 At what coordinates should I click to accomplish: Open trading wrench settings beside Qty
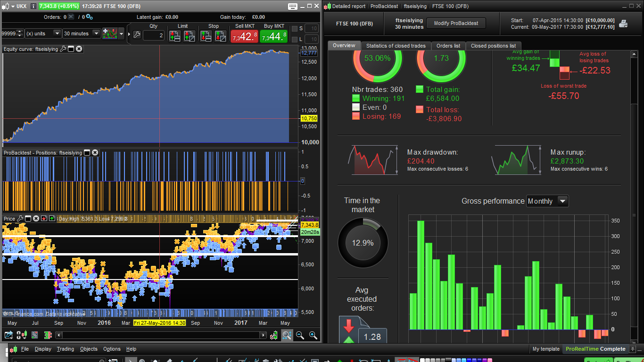pyautogui.click(x=137, y=35)
